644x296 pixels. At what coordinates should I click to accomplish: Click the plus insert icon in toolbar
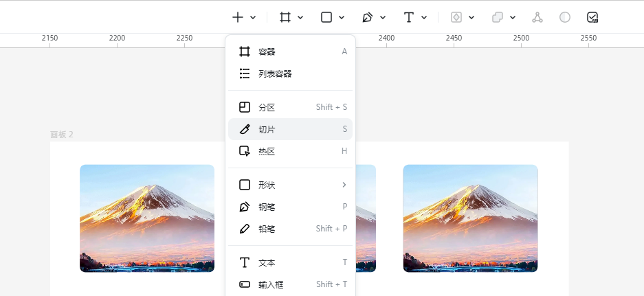(238, 17)
